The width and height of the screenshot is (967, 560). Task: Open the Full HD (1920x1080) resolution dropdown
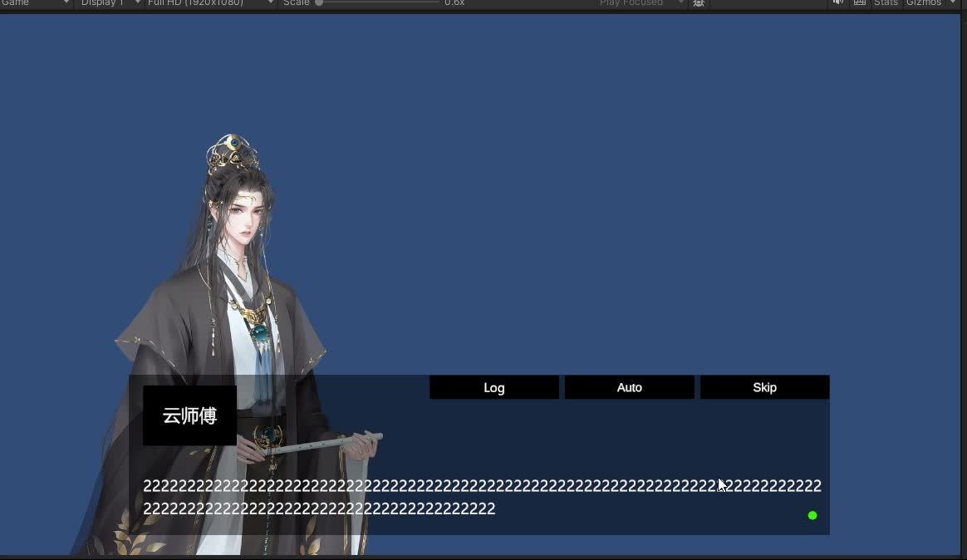pos(211,3)
